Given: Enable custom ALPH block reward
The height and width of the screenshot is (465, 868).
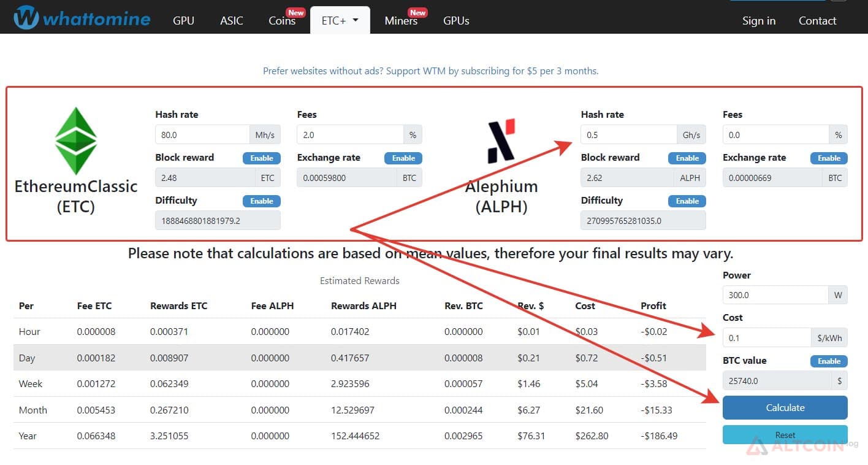Looking at the screenshot, I should (687, 158).
